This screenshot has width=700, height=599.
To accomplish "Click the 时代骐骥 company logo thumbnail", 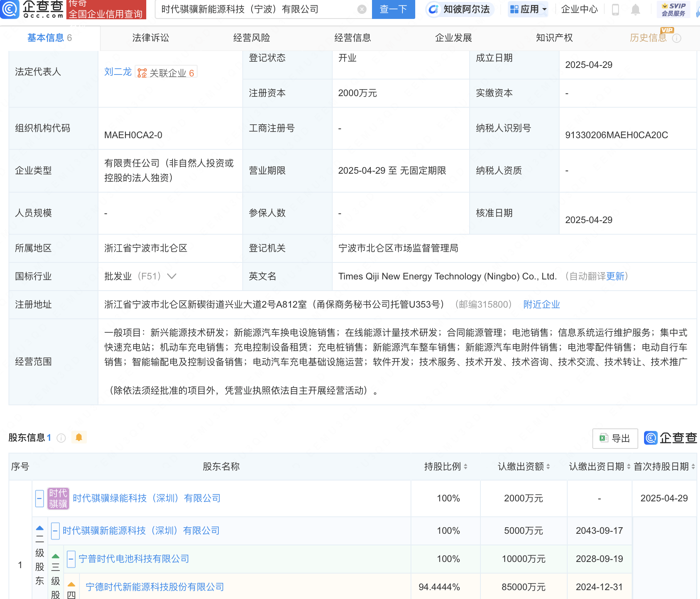I will (x=58, y=498).
